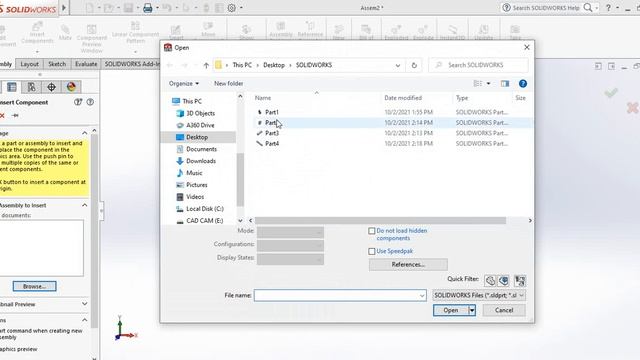Expand the address bar path dropdown
This screenshot has height=360, width=640.
tap(398, 65)
